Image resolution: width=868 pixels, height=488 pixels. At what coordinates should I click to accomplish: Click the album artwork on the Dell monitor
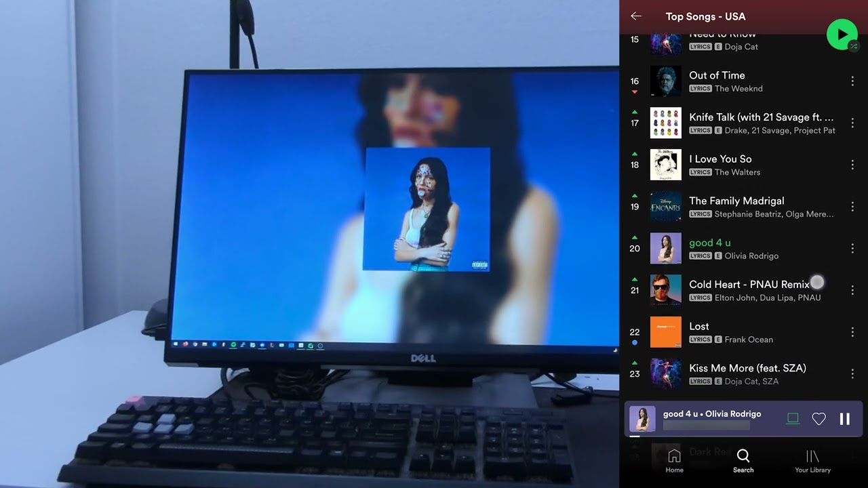[427, 209]
